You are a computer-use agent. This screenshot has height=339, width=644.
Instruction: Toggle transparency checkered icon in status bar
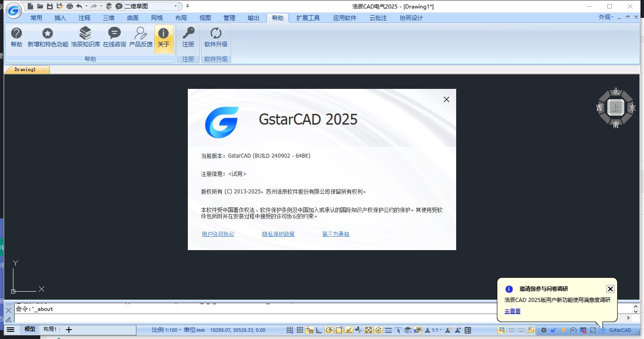(369, 330)
